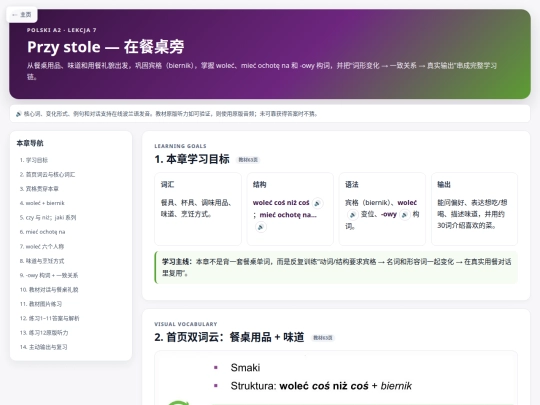Click the 'LEARNING GOALS' section label
The height and width of the screenshot is (405, 540).
(x=180, y=146)
